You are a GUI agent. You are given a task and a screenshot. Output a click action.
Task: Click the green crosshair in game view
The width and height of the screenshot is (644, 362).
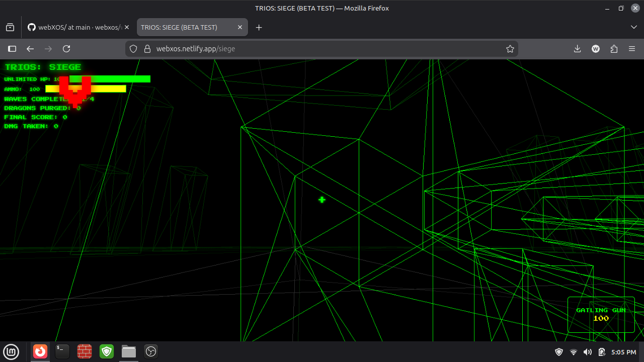(x=322, y=200)
